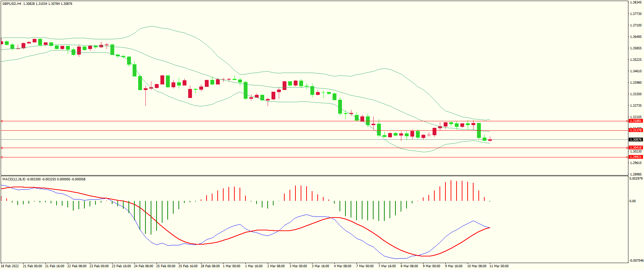
Task: Click the 0.00 MACD zero-level label
Action: 633,201
